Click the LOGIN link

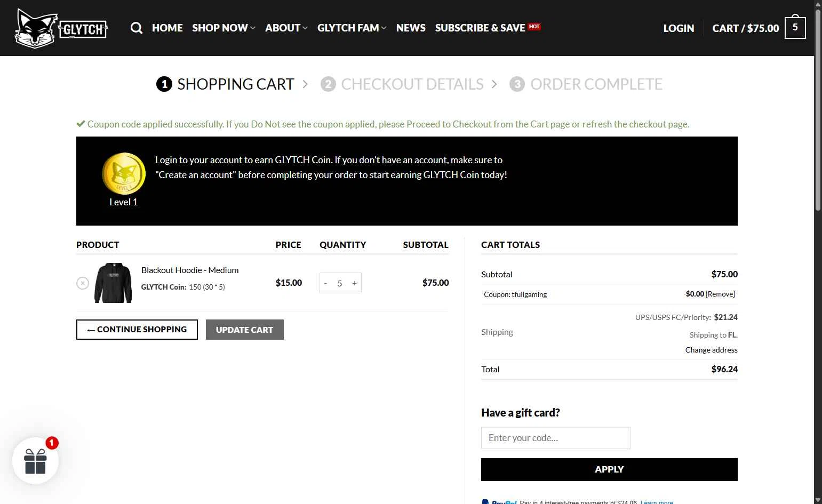click(x=679, y=28)
